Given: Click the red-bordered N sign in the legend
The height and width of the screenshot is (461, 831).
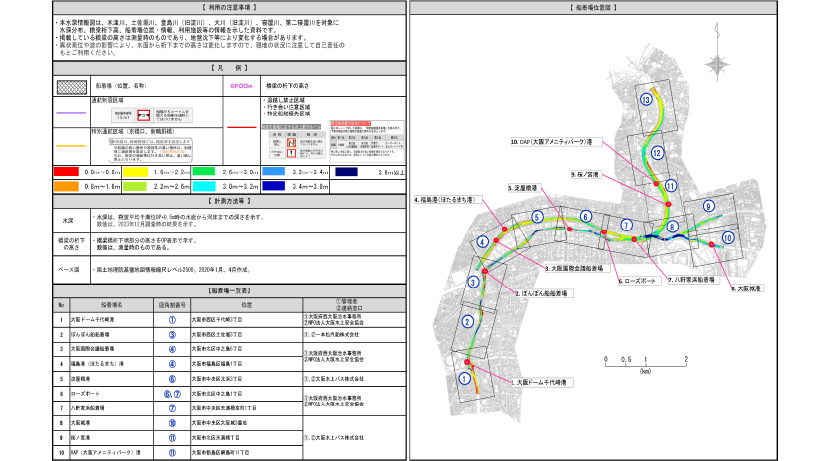Looking at the screenshot, I should (x=291, y=142).
